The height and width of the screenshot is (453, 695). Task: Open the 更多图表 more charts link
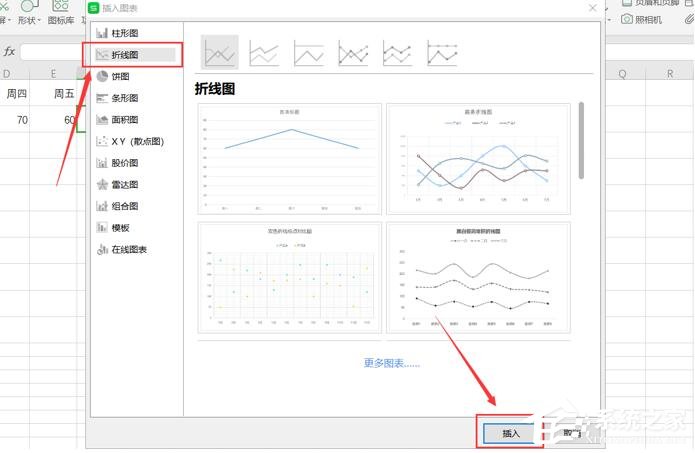click(391, 363)
